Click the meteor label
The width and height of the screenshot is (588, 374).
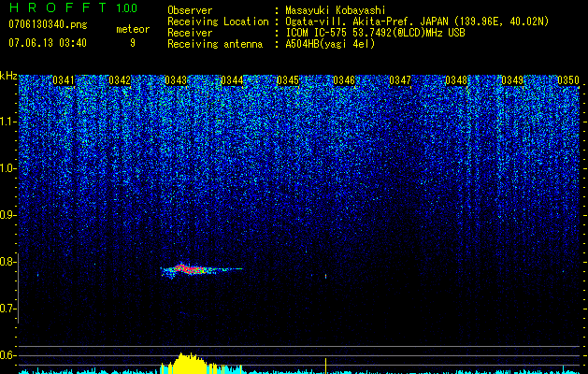click(x=133, y=29)
